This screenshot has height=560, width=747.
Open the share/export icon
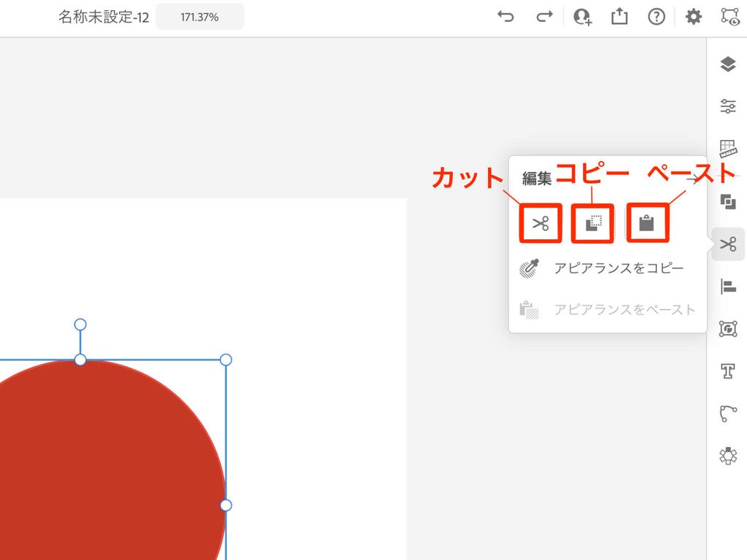click(619, 17)
